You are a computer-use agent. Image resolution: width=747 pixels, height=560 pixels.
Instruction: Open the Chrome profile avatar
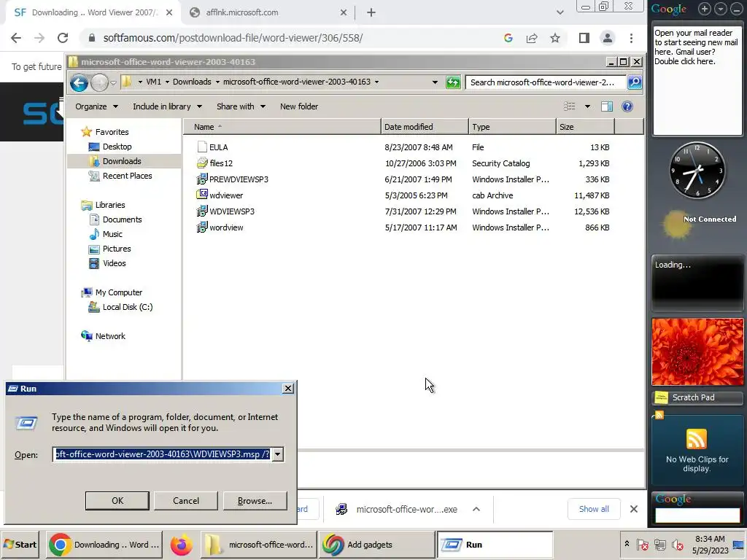(x=608, y=38)
